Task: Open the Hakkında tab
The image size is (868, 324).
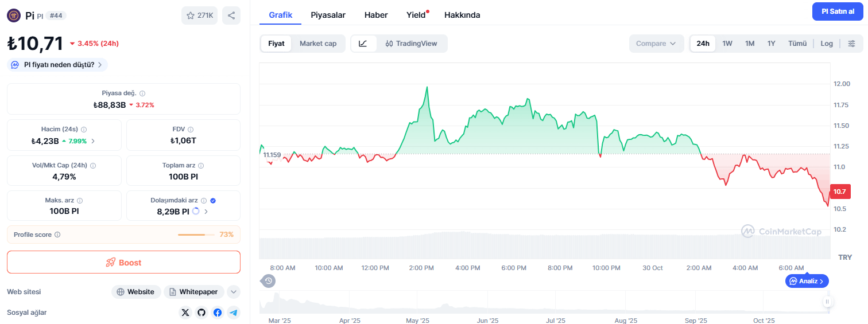Action: point(462,15)
